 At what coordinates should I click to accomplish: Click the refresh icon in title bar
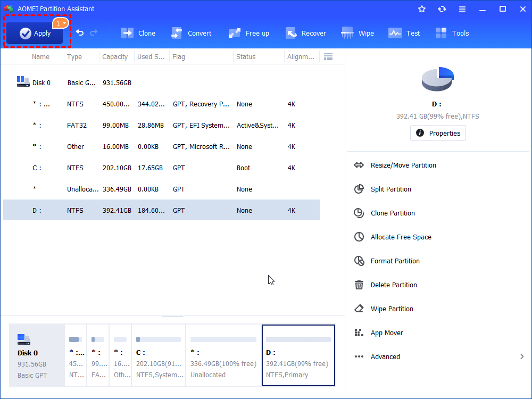[x=442, y=9]
